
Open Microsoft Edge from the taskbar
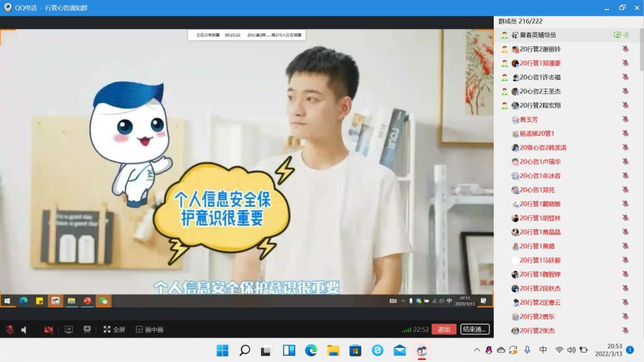pyautogui.click(x=311, y=350)
